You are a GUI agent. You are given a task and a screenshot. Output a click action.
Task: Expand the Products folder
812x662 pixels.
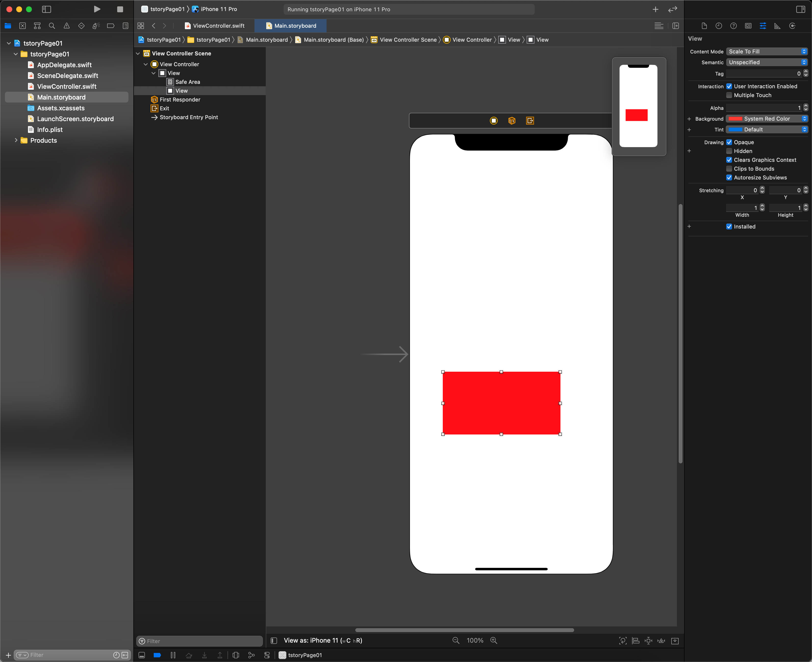[16, 140]
